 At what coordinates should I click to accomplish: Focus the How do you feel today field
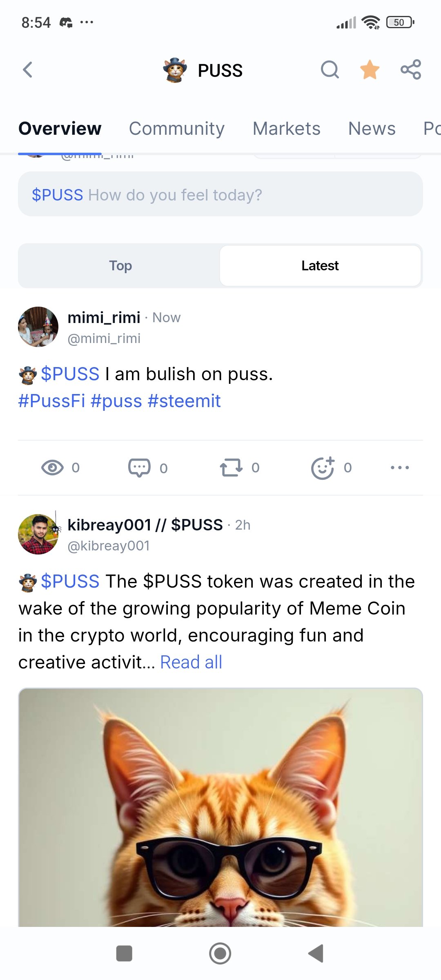(220, 194)
